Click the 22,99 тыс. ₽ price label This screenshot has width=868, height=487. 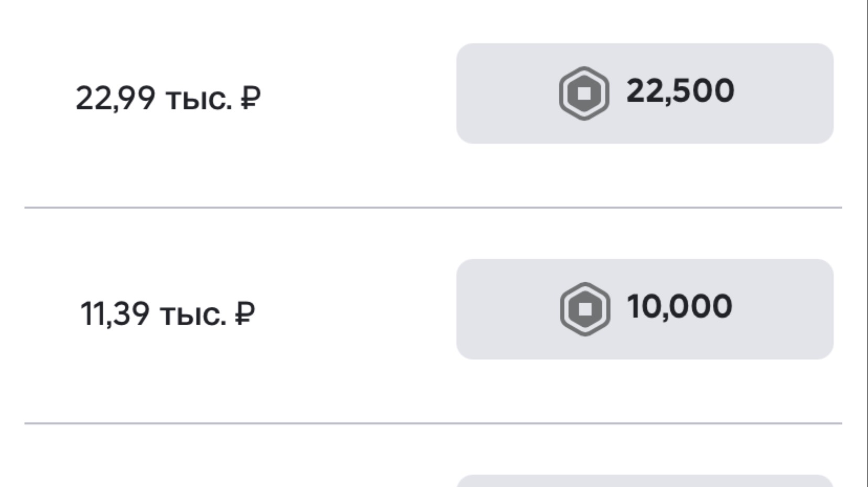168,98
